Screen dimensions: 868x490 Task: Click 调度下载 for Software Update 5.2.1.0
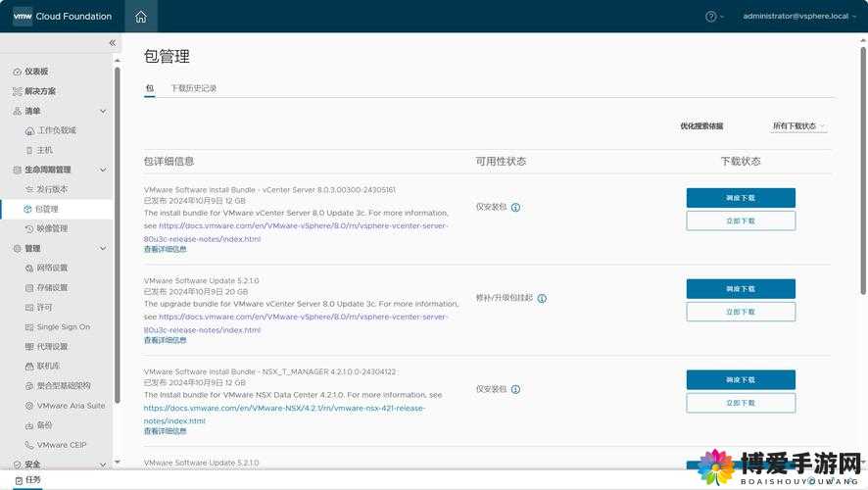741,288
